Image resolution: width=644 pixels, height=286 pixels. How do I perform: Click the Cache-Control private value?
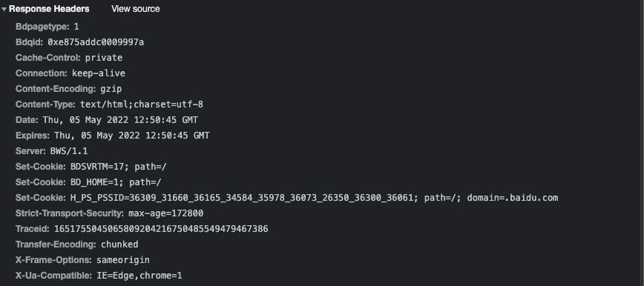104,58
